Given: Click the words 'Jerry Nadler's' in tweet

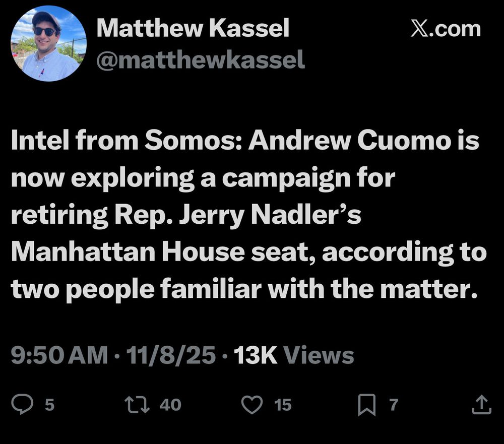Looking at the screenshot, I should pos(270,215).
